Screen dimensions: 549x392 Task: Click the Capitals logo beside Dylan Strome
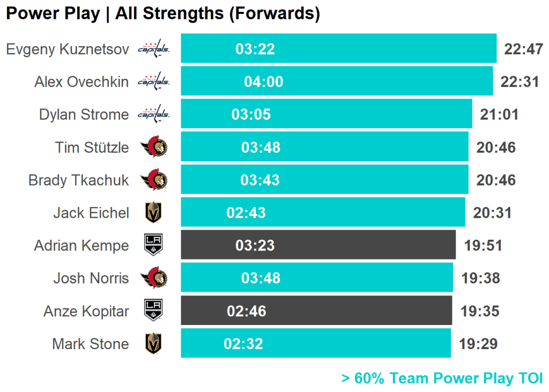[x=153, y=115]
